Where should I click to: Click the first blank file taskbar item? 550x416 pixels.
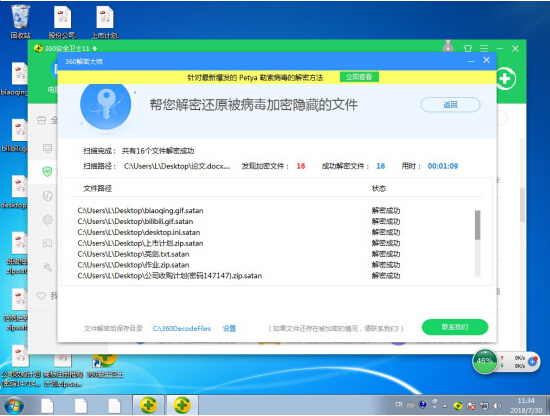(x=47, y=406)
